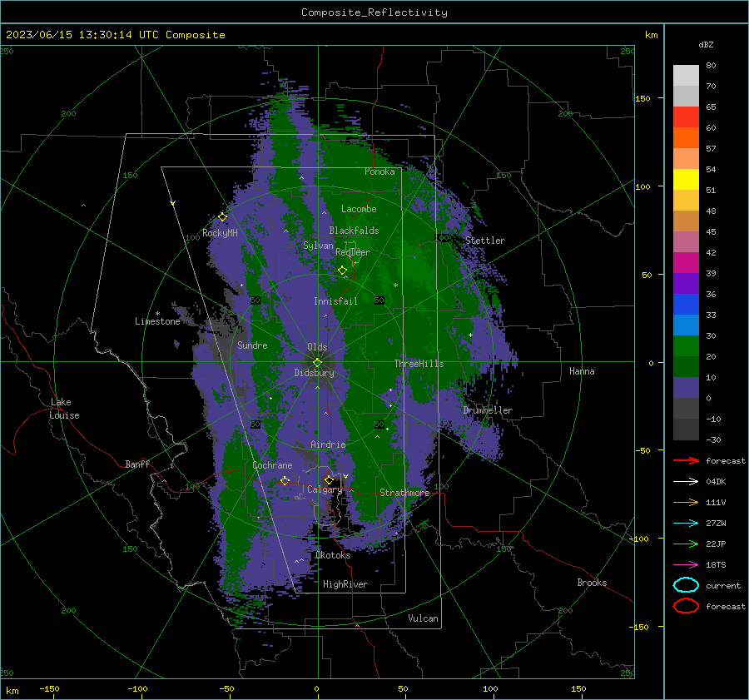Click the white 04DK arrow in legend
This screenshot has width=749, height=700.
(686, 481)
